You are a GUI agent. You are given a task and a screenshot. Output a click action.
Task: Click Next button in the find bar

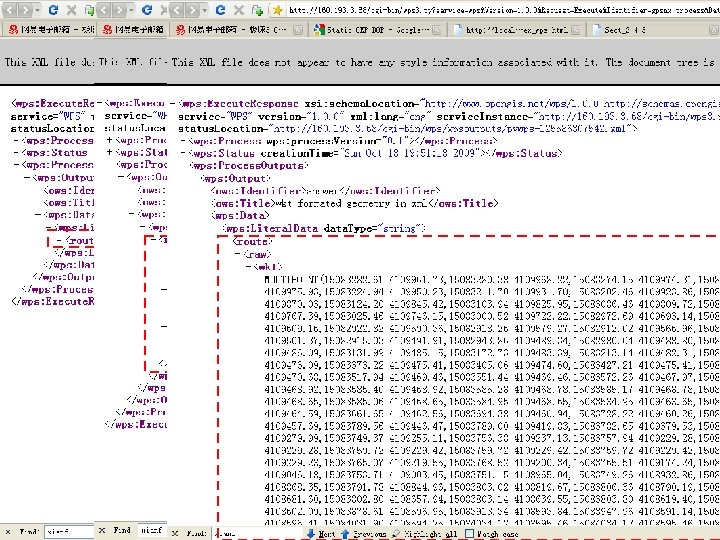321,534
